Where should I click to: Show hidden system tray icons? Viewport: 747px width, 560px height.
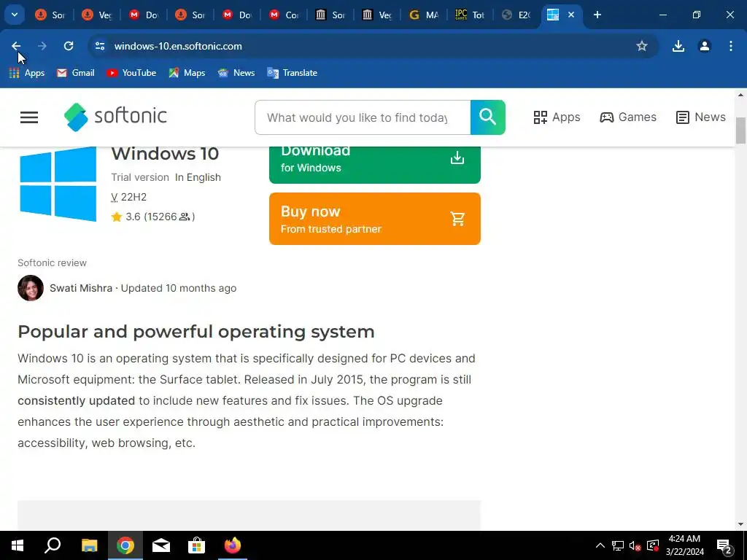click(600, 545)
